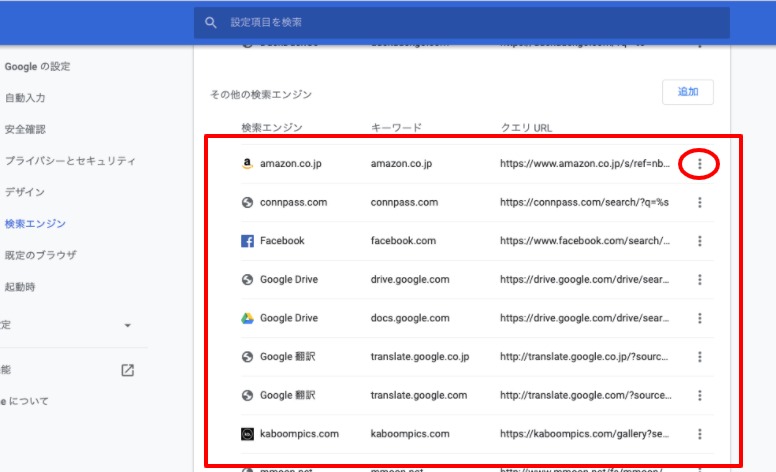Viewport: 776px width, 472px height.
Task: Open the three-dot menu for amazon.co.jp
Action: click(700, 164)
